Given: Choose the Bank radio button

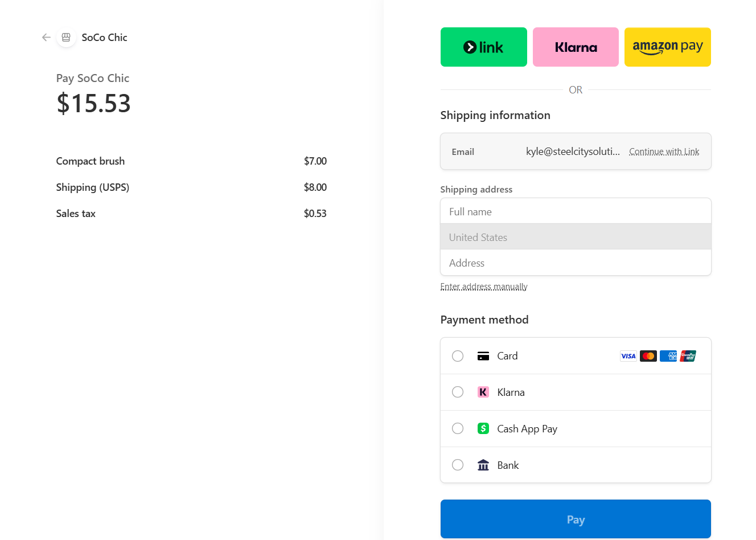Looking at the screenshot, I should [x=458, y=465].
